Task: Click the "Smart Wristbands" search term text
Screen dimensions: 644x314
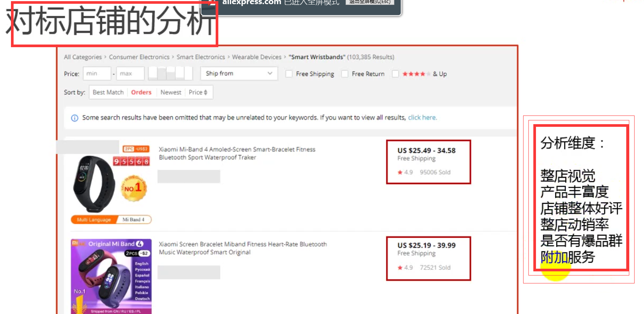Action: 317,57
